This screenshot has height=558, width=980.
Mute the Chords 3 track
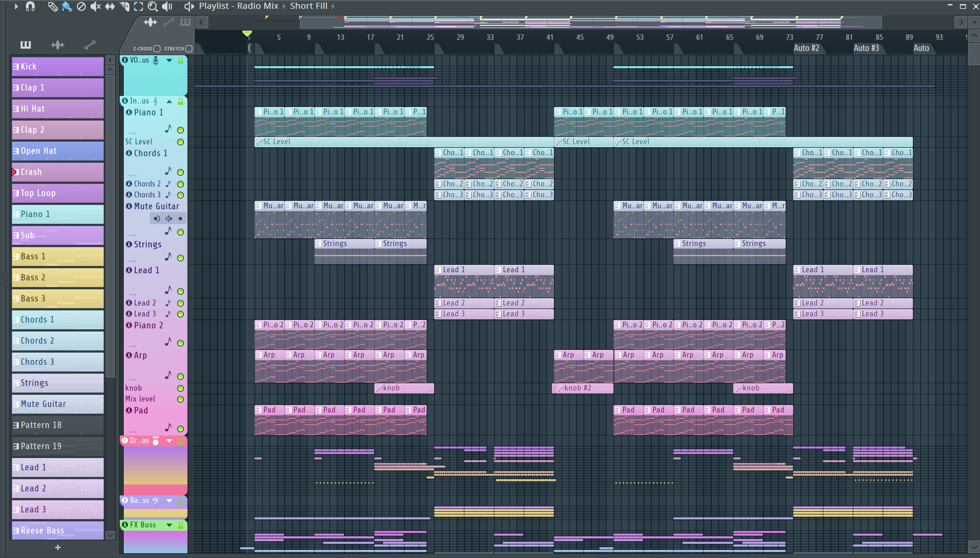click(180, 195)
